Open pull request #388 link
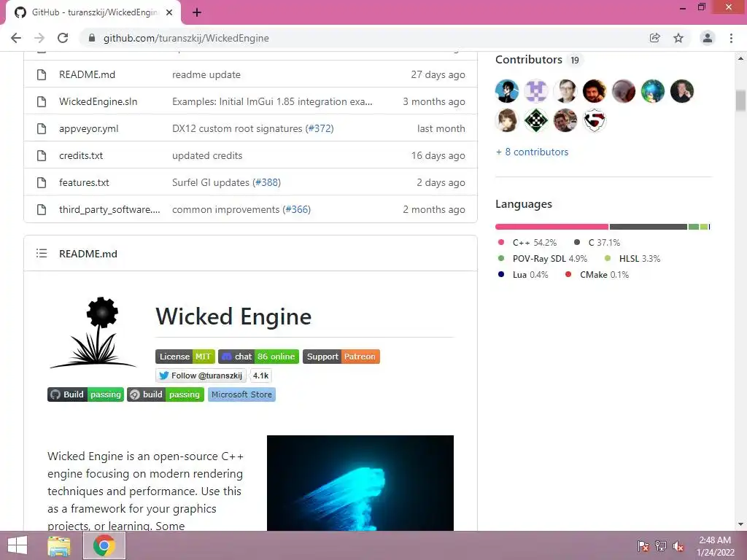 pyautogui.click(x=266, y=182)
